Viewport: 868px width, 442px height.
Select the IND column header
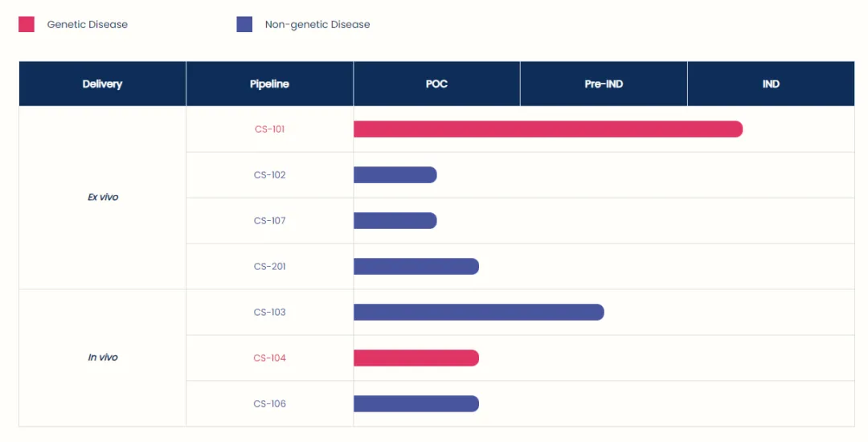point(771,84)
